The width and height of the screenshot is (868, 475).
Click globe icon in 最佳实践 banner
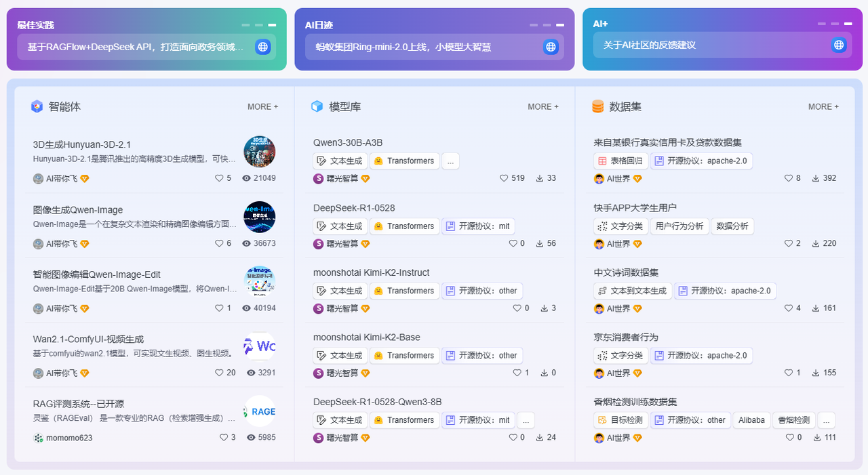263,47
